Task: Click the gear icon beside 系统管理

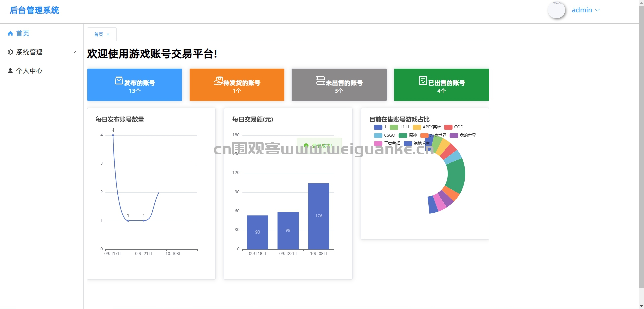Action: click(x=10, y=52)
